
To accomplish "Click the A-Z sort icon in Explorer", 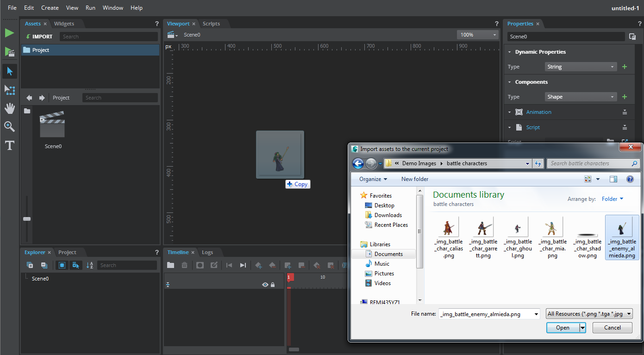I will click(x=90, y=265).
